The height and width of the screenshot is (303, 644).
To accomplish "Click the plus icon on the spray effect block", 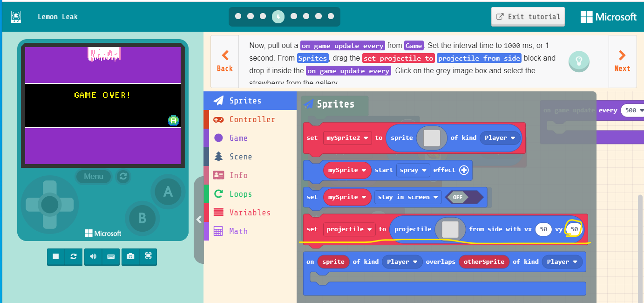I will coord(464,170).
